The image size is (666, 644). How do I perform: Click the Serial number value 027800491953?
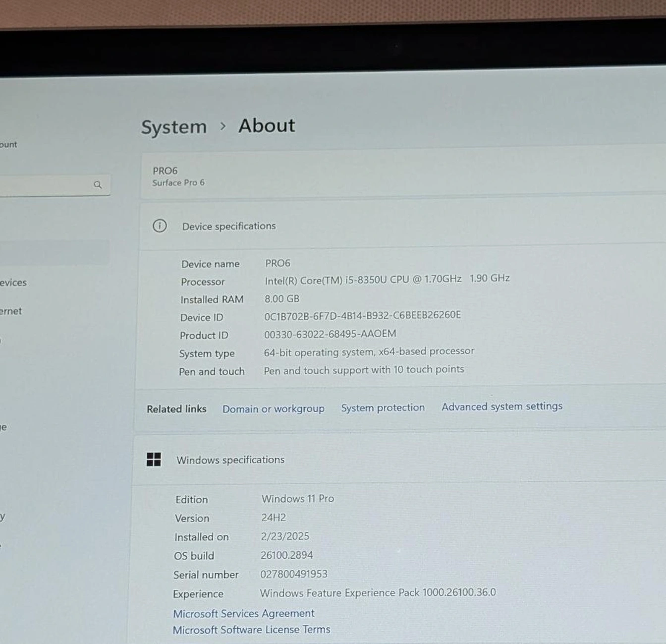point(294,574)
